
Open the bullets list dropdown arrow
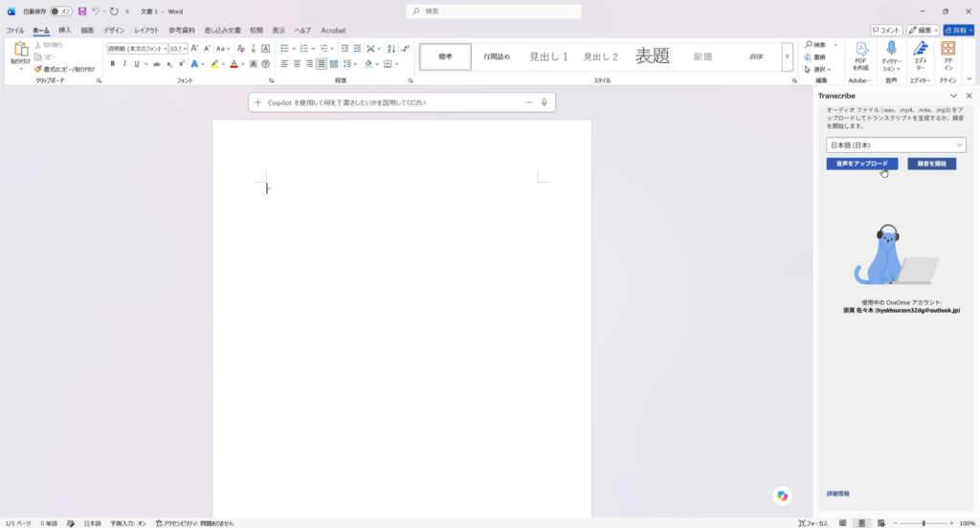click(294, 49)
